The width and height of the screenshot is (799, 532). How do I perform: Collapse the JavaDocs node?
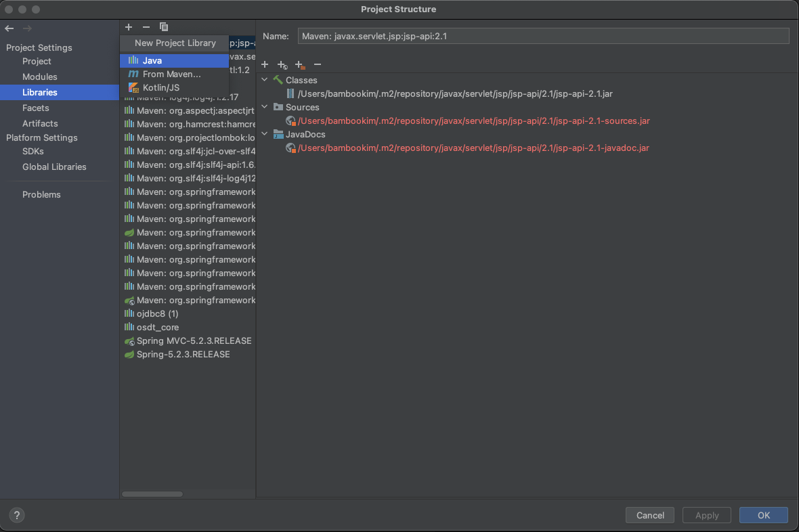(265, 133)
